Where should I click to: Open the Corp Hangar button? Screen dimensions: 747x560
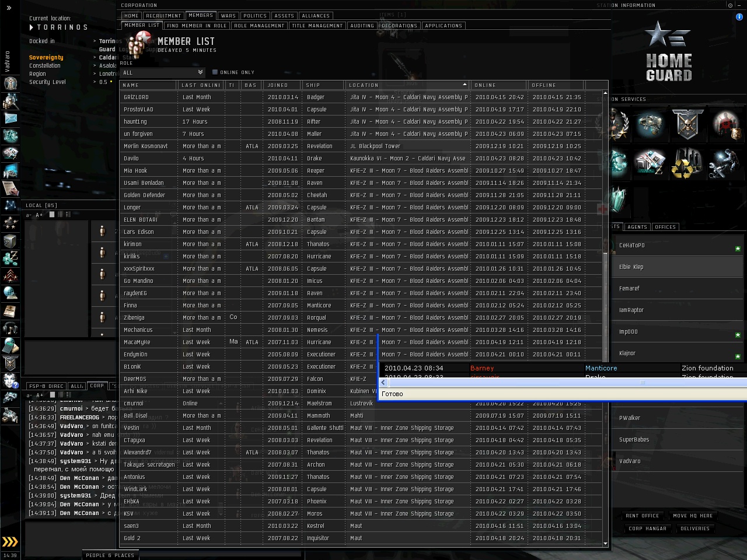coord(647,528)
